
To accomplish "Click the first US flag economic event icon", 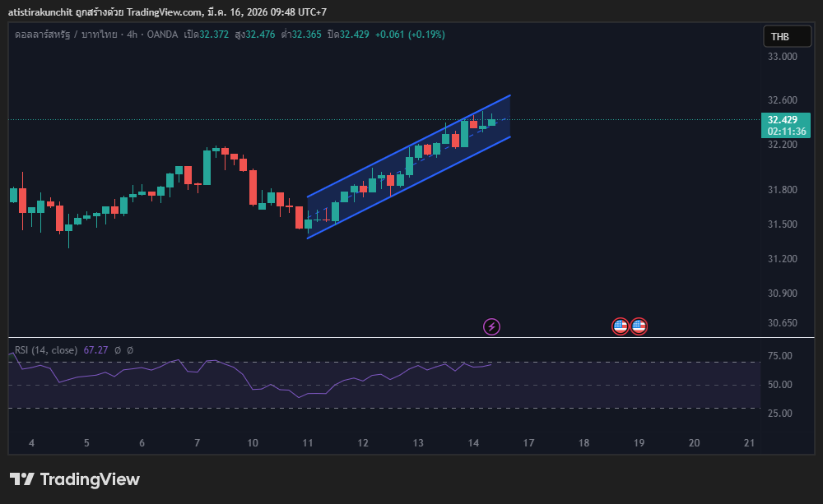I will 621,326.
